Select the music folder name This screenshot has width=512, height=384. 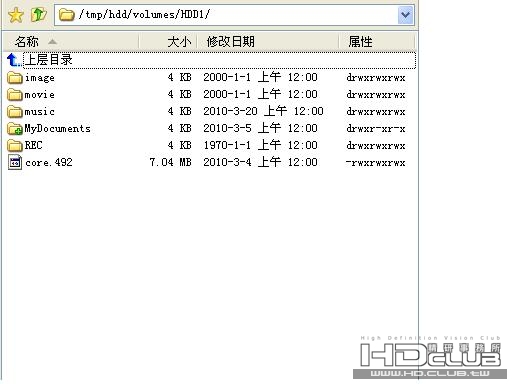click(x=40, y=112)
